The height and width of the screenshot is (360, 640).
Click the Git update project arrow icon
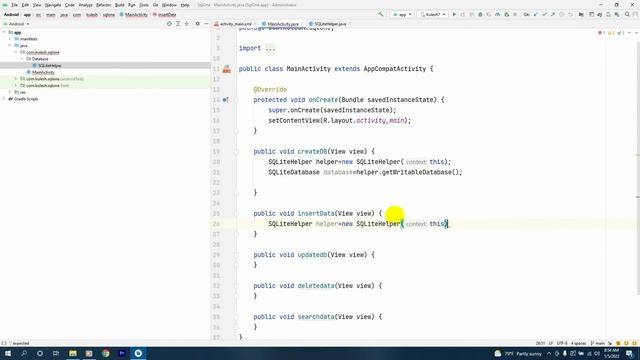point(536,14)
